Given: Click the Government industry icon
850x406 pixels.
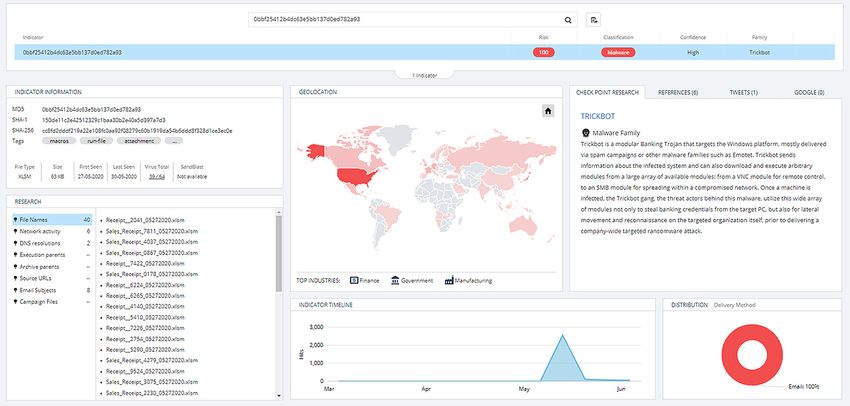Looking at the screenshot, I should point(395,280).
